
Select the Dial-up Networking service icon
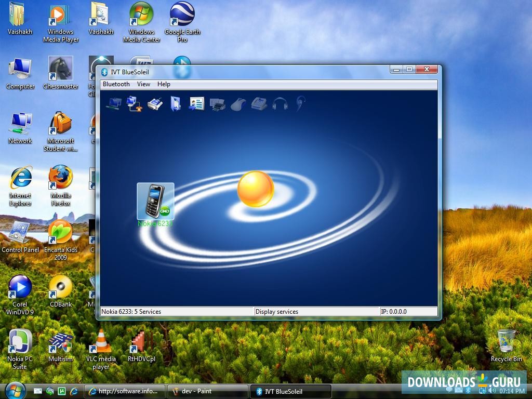coord(134,103)
